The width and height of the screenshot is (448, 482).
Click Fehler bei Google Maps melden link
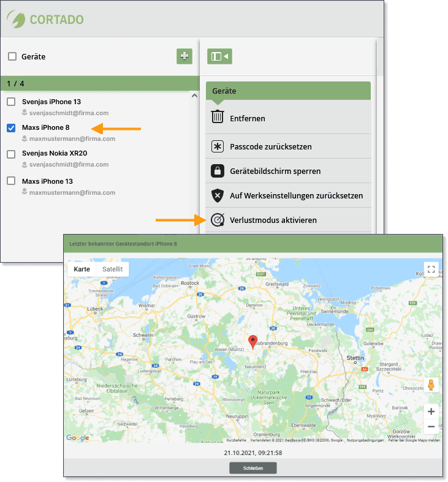(x=414, y=440)
